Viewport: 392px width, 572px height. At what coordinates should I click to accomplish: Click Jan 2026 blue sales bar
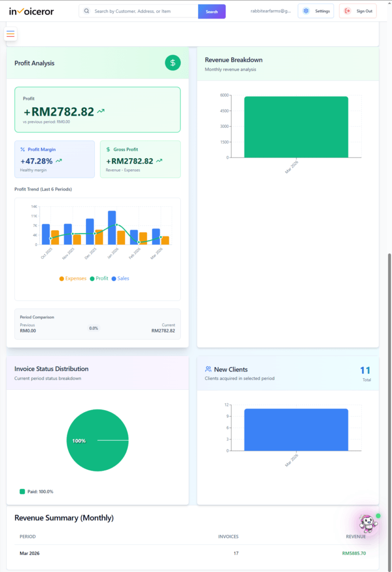click(112, 228)
